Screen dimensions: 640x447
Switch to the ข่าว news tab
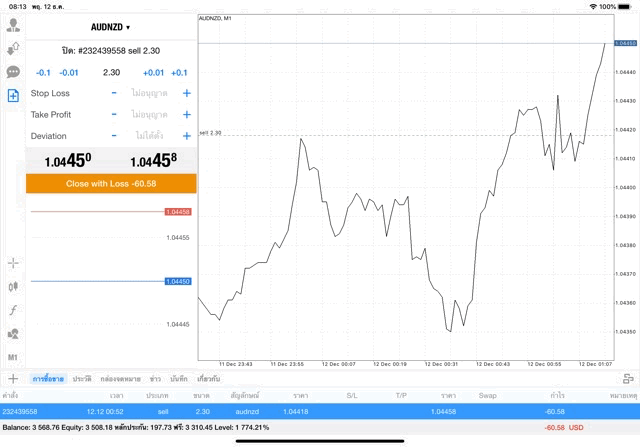click(155, 379)
